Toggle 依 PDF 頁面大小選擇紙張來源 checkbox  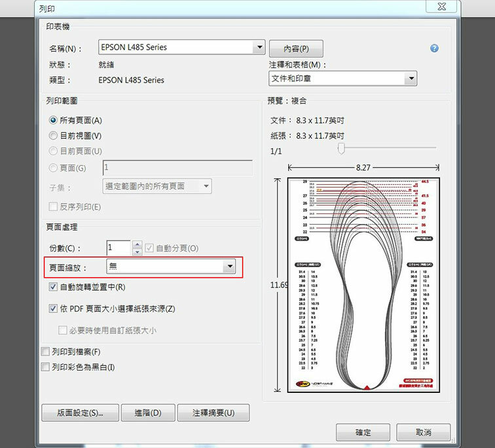point(54,308)
